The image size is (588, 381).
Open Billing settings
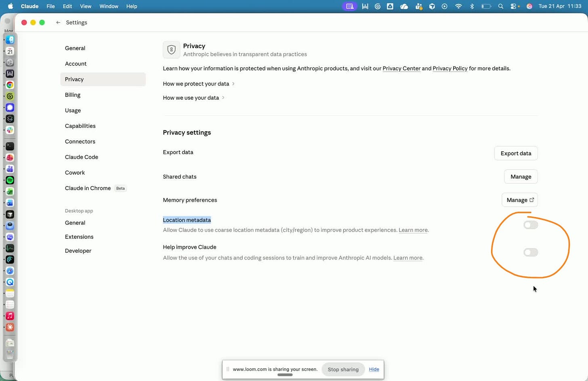point(103,95)
